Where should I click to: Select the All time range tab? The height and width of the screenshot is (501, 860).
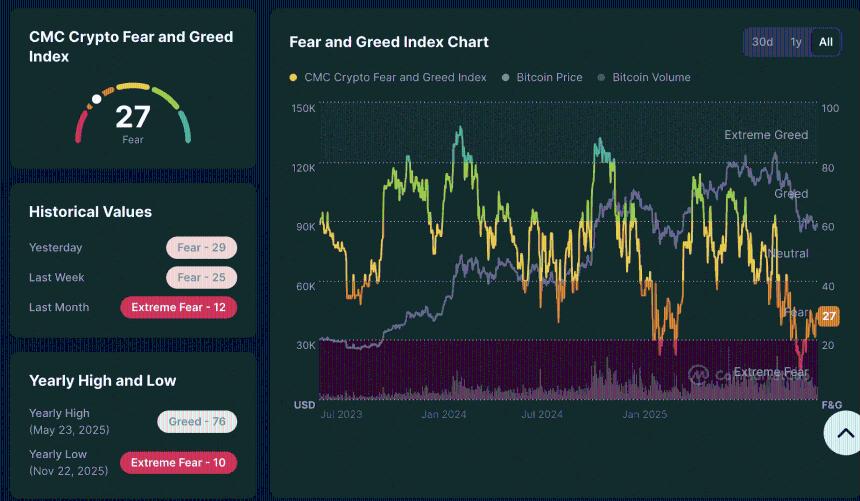pos(826,42)
